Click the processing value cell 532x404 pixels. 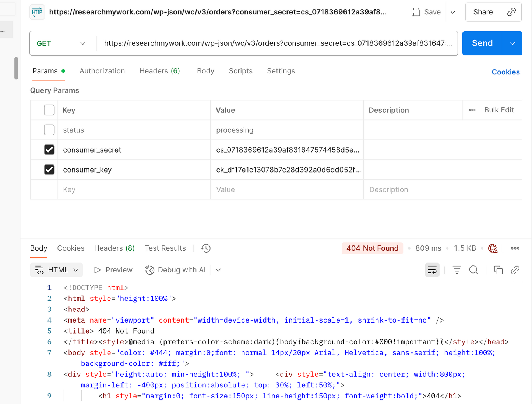click(287, 130)
